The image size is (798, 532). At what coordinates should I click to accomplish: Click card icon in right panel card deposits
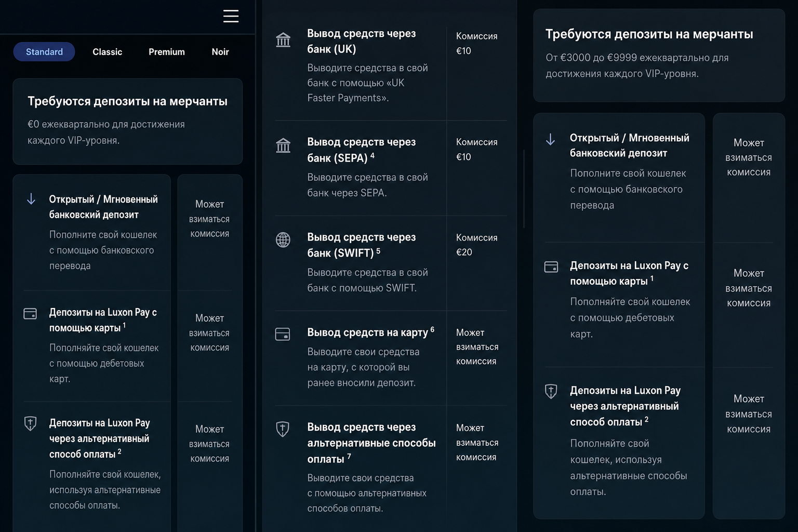[x=551, y=267]
